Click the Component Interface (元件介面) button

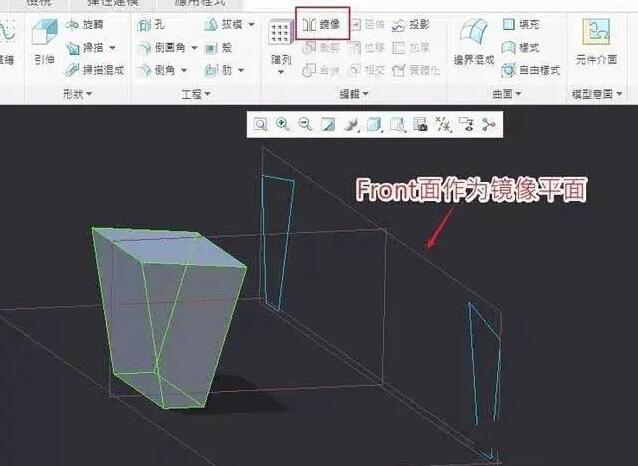596,42
